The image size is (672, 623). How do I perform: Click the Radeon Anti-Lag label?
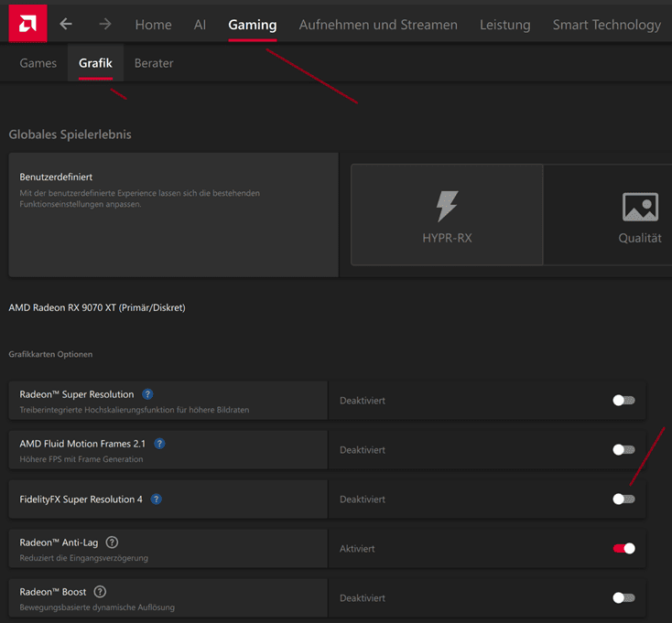pyautogui.click(x=59, y=542)
